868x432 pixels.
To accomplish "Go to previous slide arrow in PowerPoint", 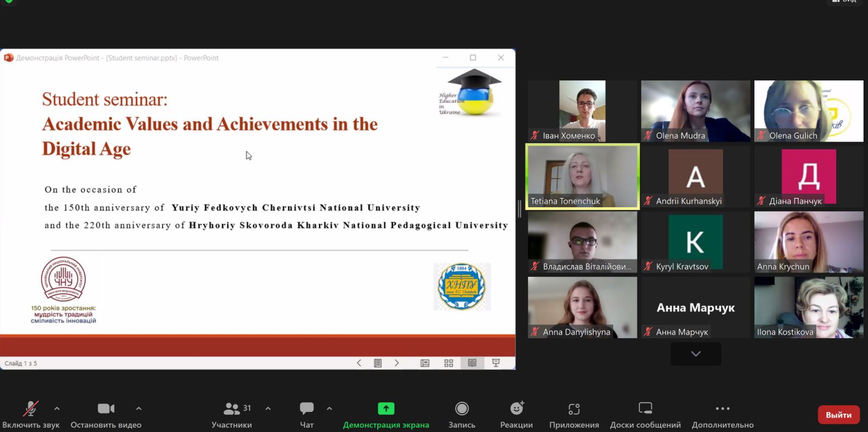I will pos(359,363).
